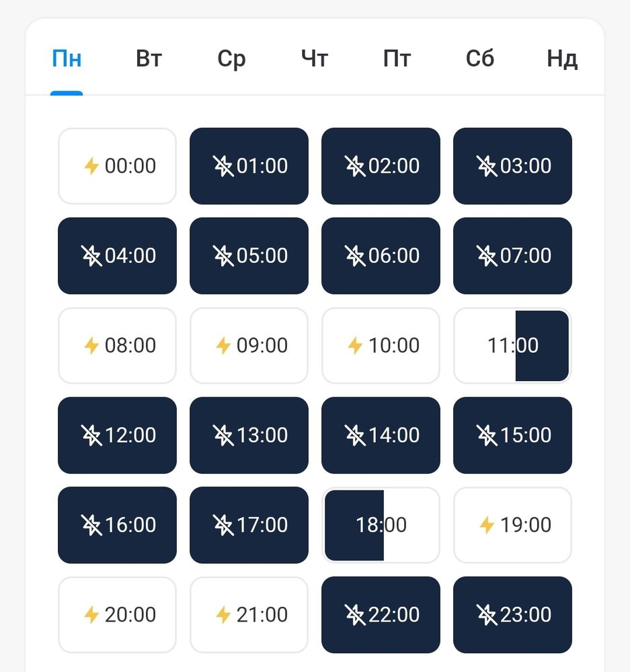This screenshot has width=630, height=672.
Task: Tap the power-off icon beside 07:00
Action: coord(486,256)
